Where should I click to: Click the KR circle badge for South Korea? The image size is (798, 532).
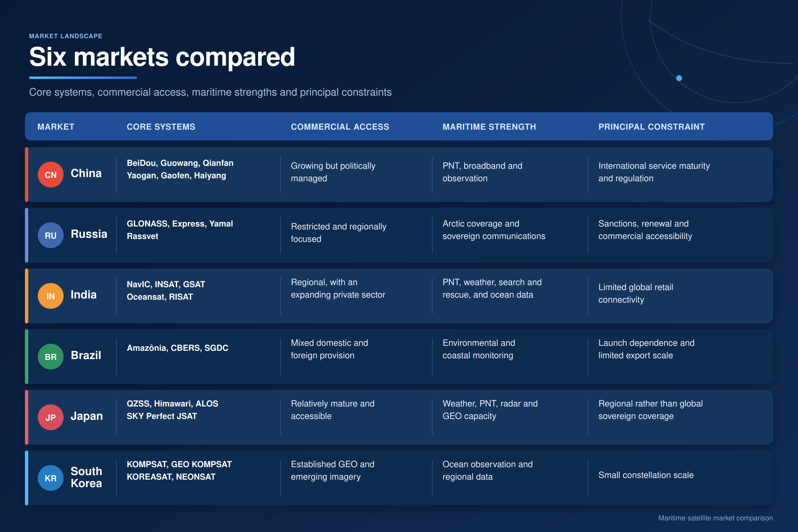[51, 478]
